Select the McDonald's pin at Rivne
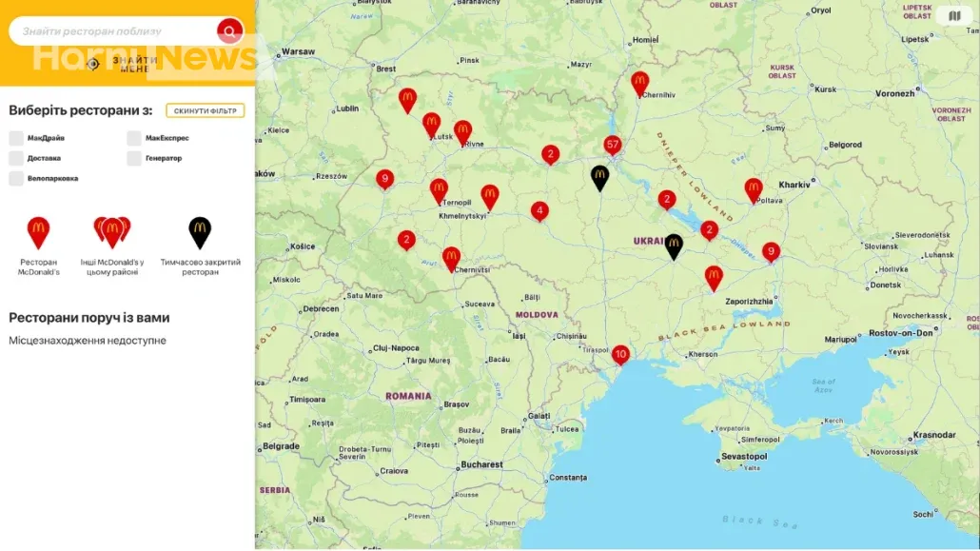 pos(462,132)
